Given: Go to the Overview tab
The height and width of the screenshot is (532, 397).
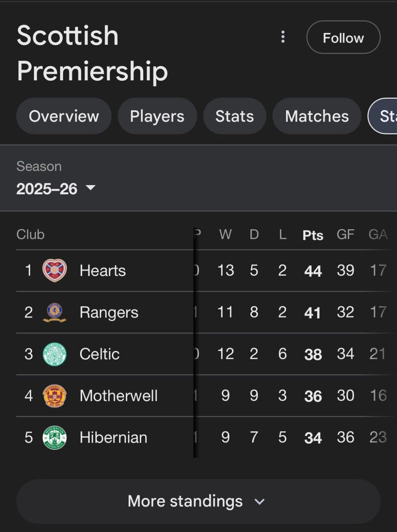Looking at the screenshot, I should click(x=64, y=116).
